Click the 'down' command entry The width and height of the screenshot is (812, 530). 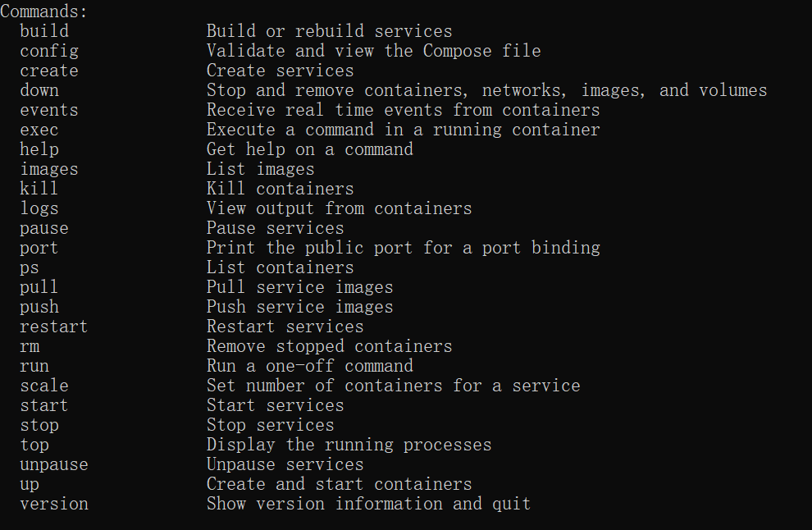tap(39, 91)
